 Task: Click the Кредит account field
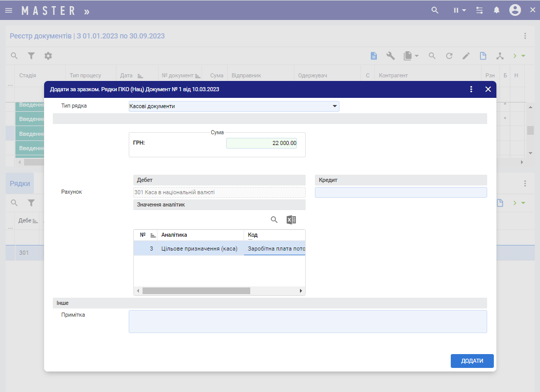(x=401, y=192)
